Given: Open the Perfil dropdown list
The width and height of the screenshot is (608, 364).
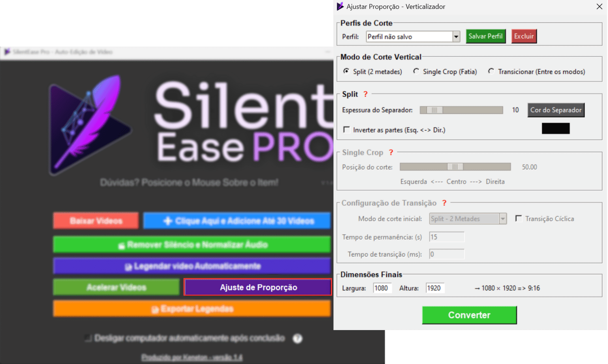Looking at the screenshot, I should pos(456,36).
